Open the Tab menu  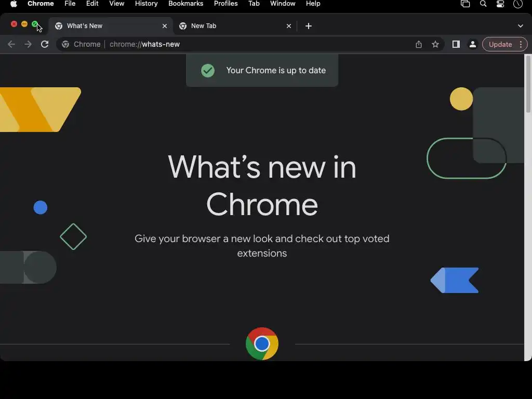[x=254, y=4]
